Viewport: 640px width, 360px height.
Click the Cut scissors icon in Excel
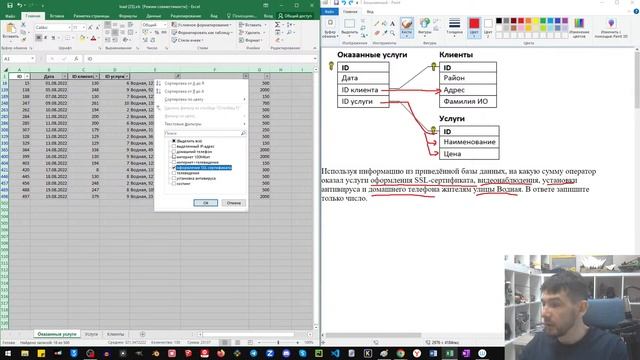pyautogui.click(x=23, y=25)
